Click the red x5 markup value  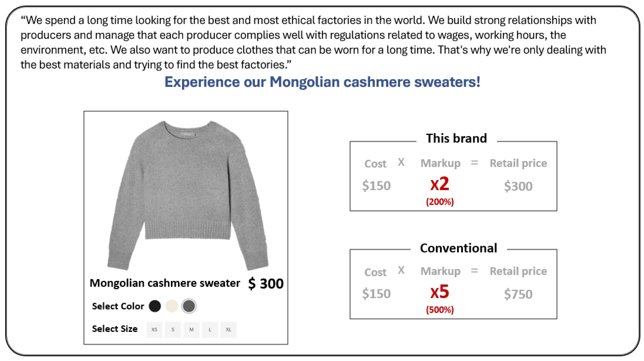click(x=440, y=292)
